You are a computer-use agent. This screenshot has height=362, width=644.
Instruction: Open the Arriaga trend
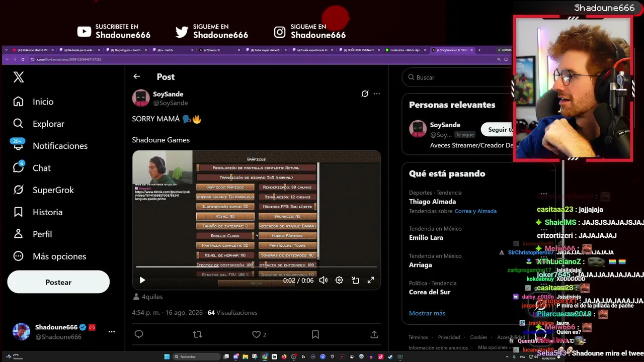[x=421, y=265]
